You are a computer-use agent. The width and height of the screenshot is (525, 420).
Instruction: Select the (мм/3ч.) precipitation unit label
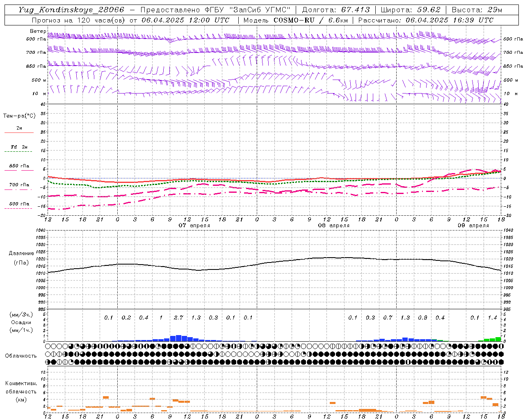pos(21,315)
